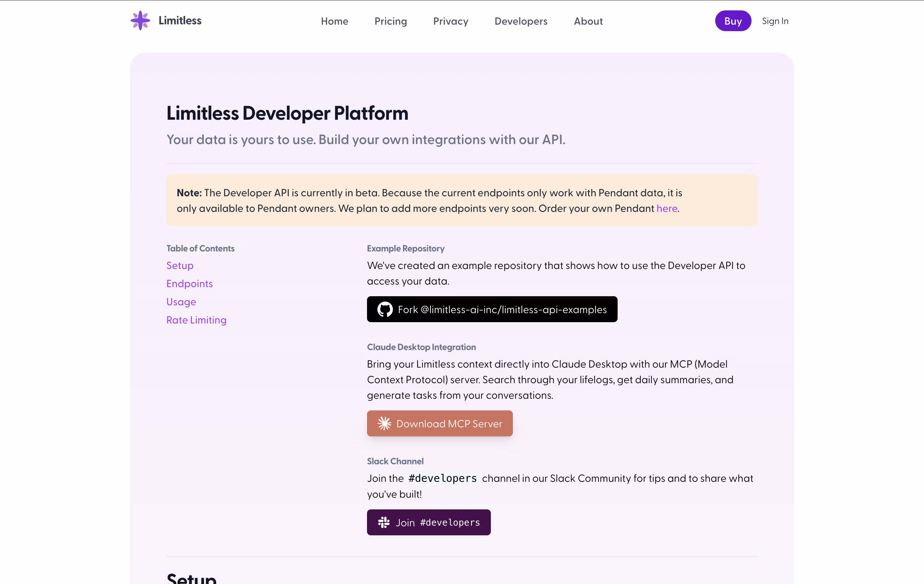Open the Developers nav item
The image size is (924, 584).
tap(521, 21)
